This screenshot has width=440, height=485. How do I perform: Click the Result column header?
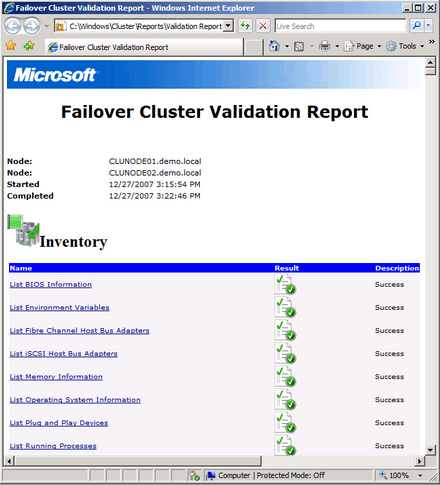[x=287, y=268]
